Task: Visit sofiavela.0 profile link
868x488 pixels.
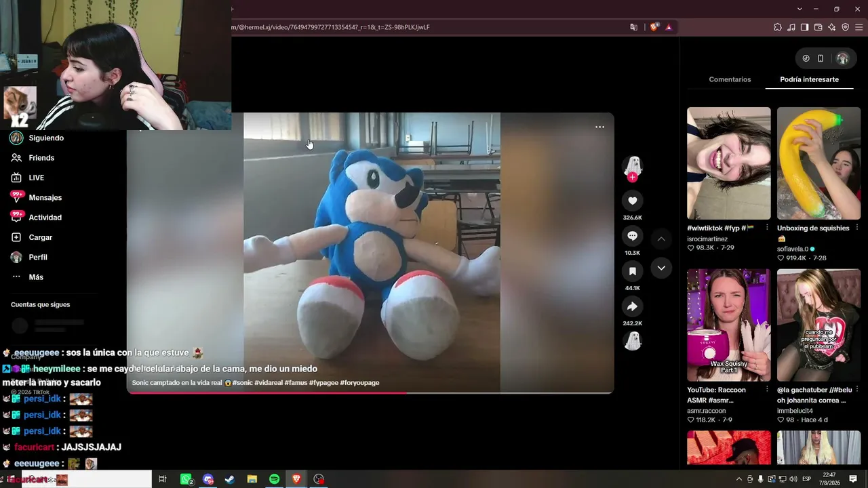Action: [793, 249]
